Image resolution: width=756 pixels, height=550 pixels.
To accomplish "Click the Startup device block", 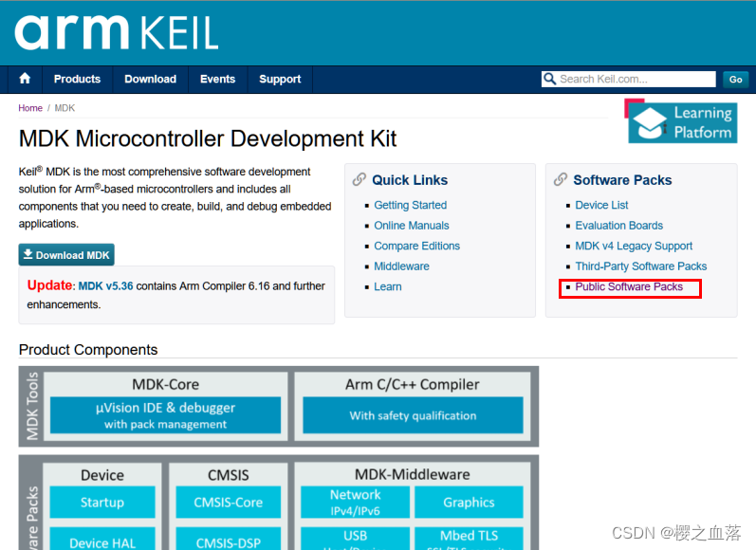I will point(102,502).
